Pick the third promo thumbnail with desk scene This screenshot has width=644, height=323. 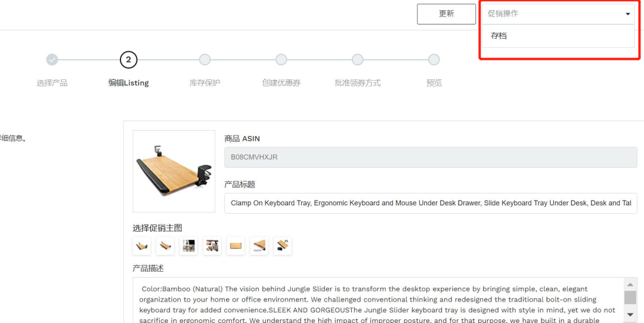(x=188, y=246)
